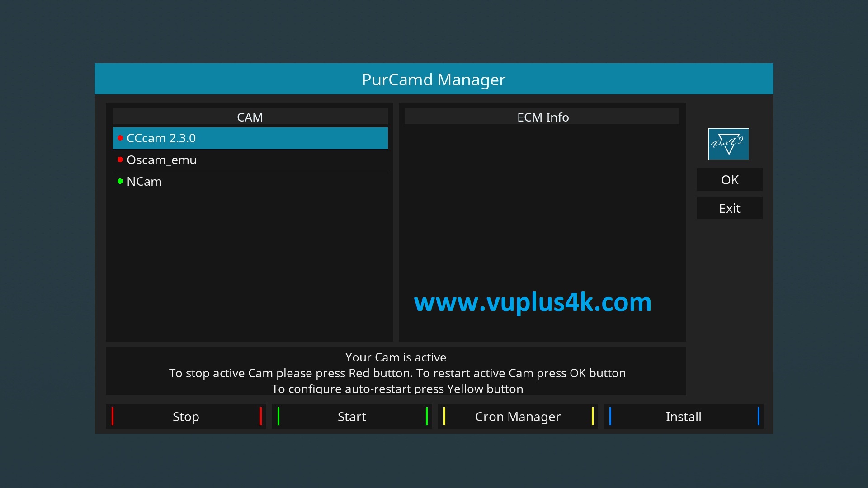This screenshot has width=868, height=488.
Task: Click the Exit button
Action: 730,208
